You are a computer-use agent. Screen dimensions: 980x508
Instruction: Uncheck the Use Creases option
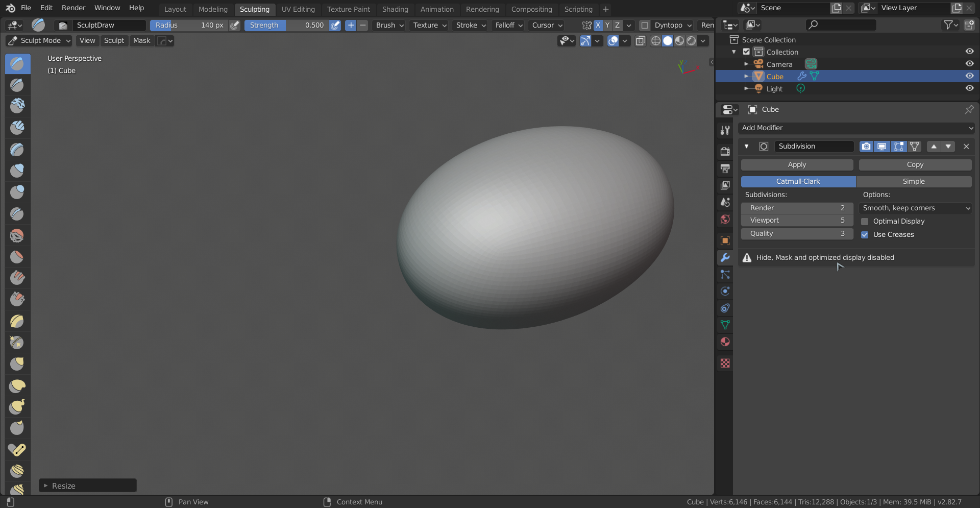pos(865,235)
